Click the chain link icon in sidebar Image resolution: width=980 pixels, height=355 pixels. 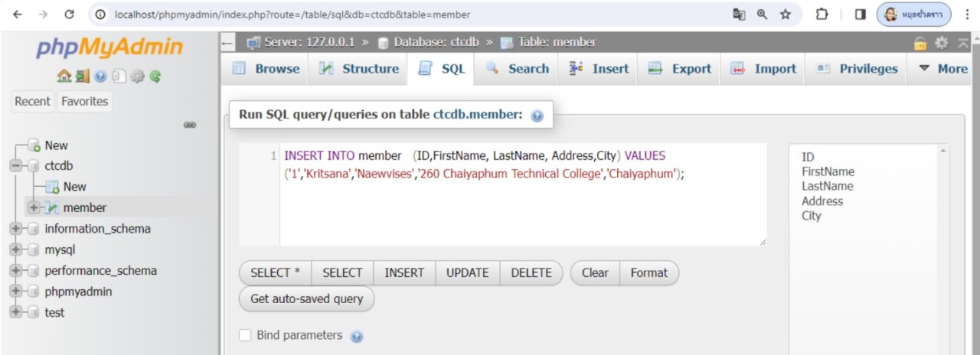click(190, 125)
